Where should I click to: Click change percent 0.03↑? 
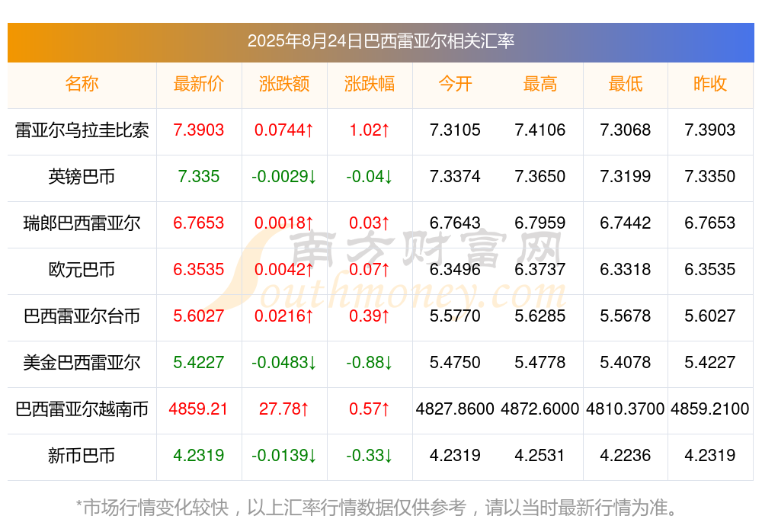(370, 223)
